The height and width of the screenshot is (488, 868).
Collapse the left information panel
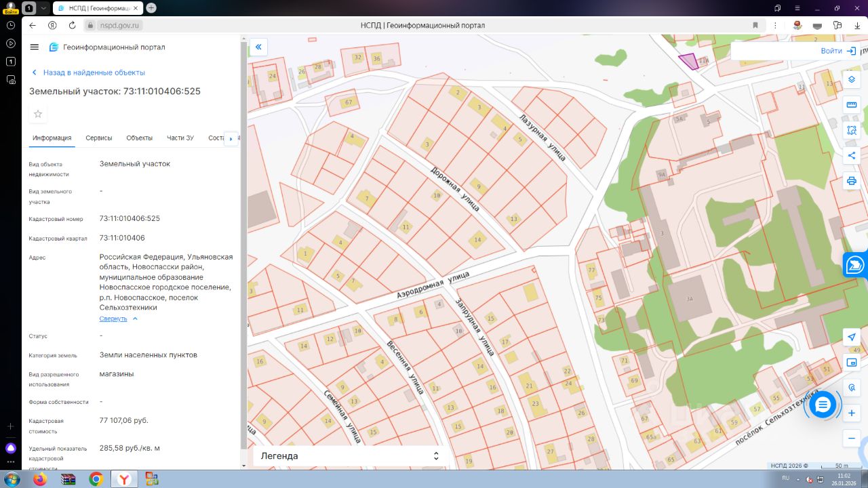tap(258, 47)
